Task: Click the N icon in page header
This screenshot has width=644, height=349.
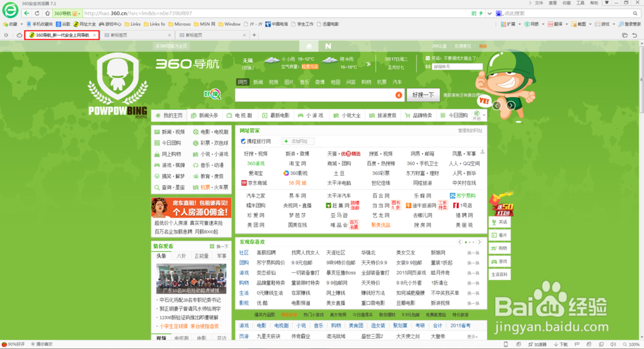Action: 328,46
